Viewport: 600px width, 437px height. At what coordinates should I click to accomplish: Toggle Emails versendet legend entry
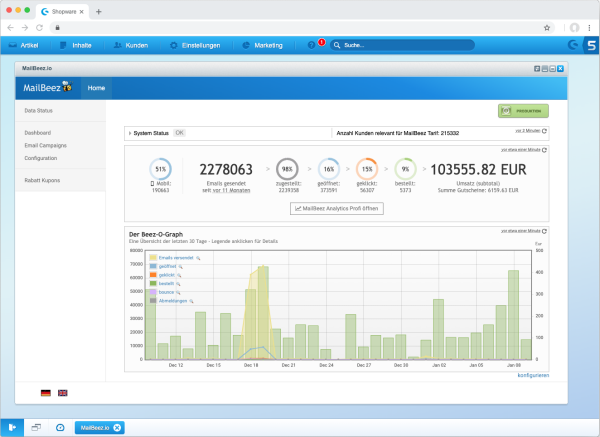coord(176,258)
